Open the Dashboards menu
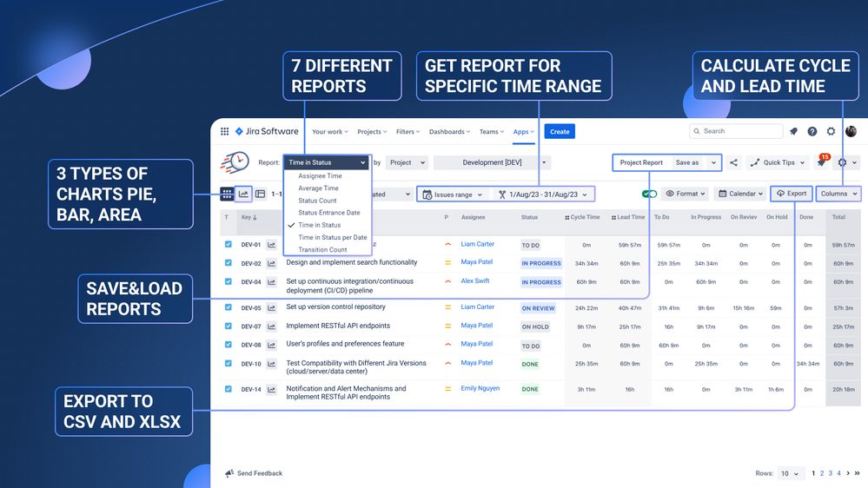 [449, 132]
